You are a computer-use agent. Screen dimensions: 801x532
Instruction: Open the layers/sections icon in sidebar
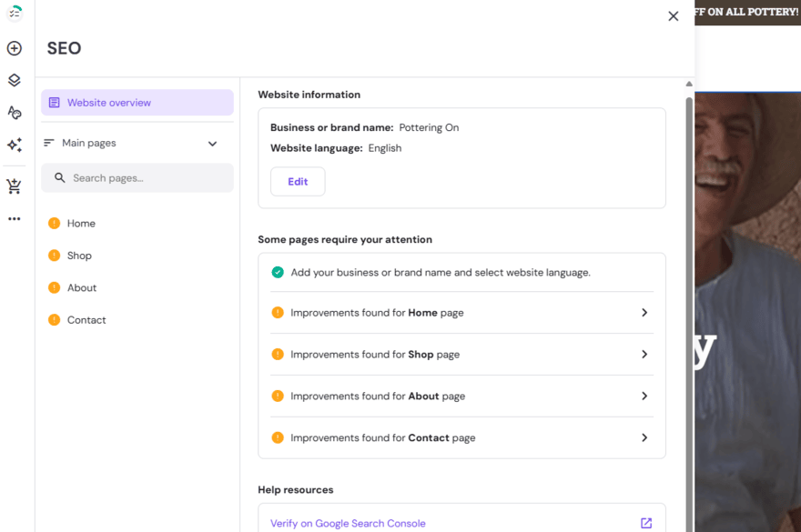tap(14, 80)
